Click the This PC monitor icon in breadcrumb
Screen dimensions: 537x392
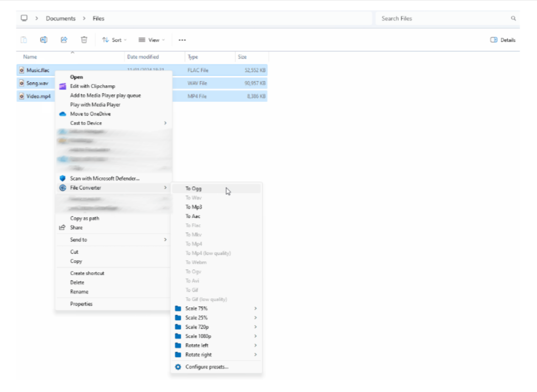point(24,18)
